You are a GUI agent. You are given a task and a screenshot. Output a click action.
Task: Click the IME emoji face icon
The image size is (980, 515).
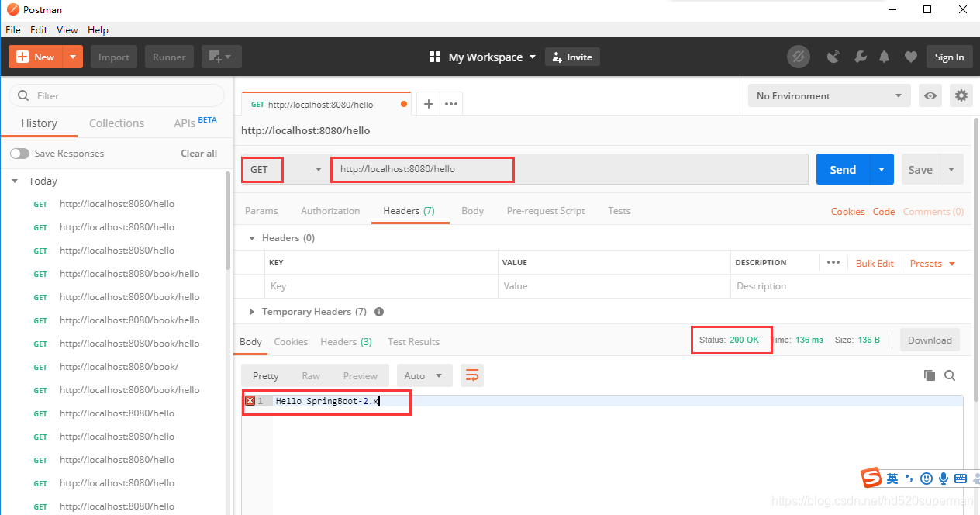pyautogui.click(x=927, y=479)
